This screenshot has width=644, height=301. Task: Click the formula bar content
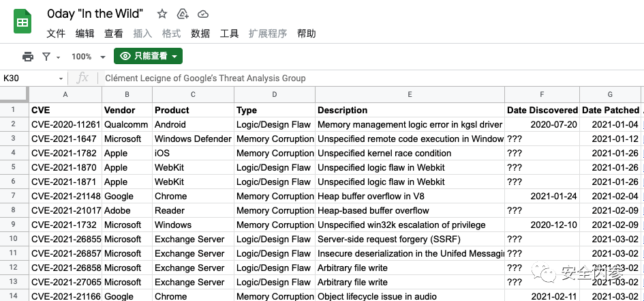point(205,78)
